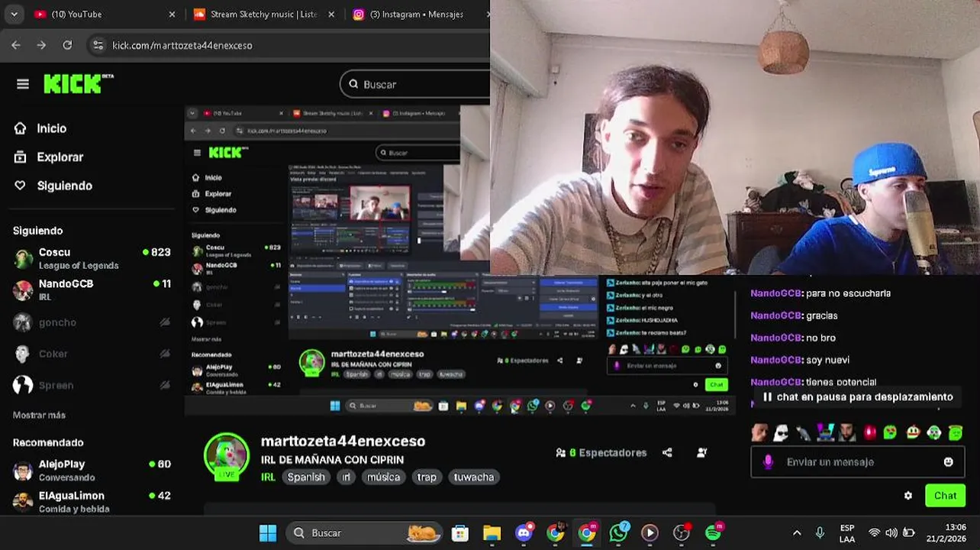Image resolution: width=980 pixels, height=550 pixels.
Task: Click the marttozeta44enexceso channel name
Action: tap(343, 441)
